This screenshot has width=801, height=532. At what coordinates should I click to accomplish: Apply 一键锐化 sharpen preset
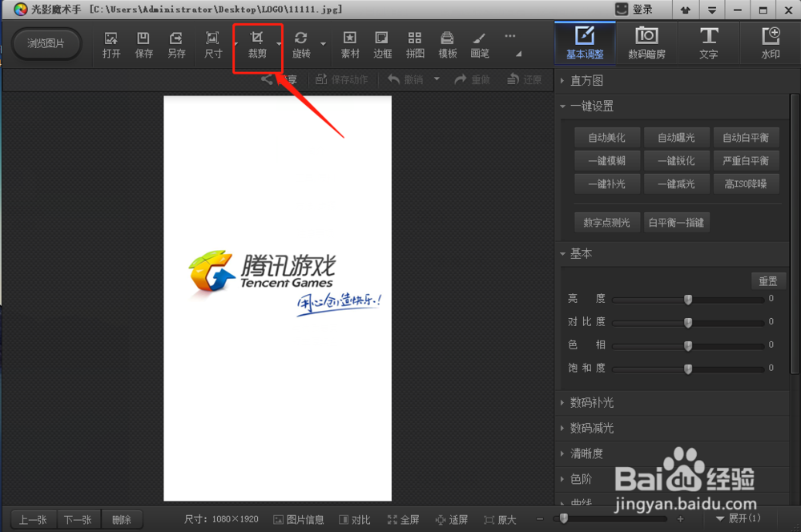(676, 161)
